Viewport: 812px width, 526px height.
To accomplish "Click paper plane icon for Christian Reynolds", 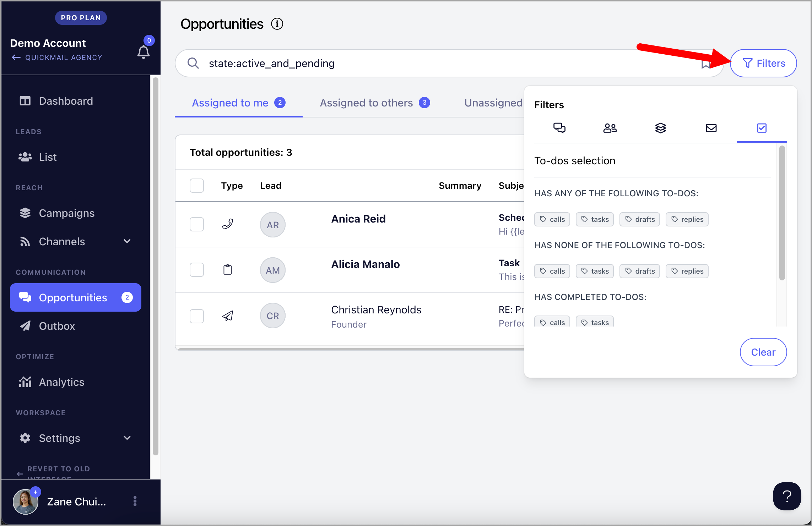I will pos(228,316).
